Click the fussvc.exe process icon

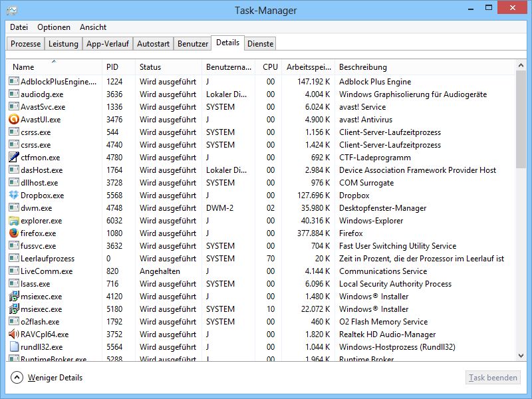coord(13,245)
